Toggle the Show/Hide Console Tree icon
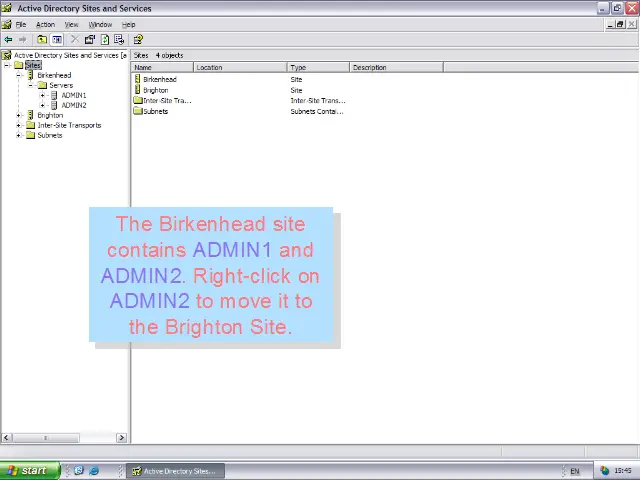Viewport: 640px width, 480px height. pos(57,40)
